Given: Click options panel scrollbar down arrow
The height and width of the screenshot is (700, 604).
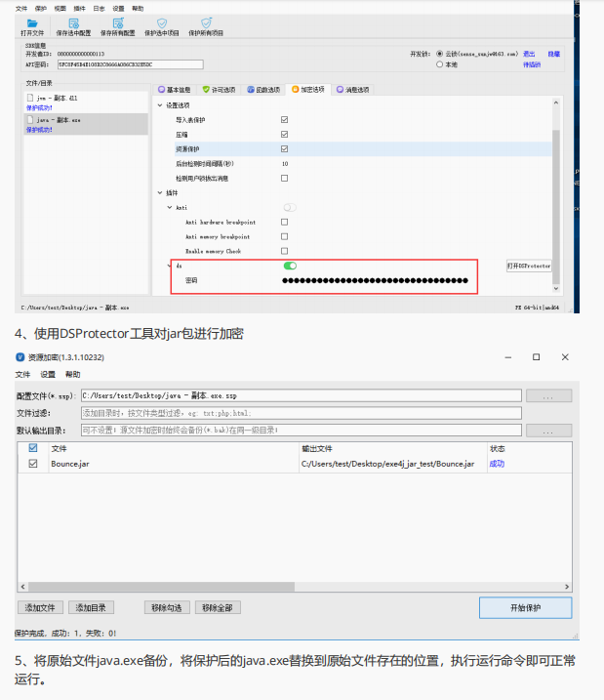Looking at the screenshot, I should tap(556, 288).
